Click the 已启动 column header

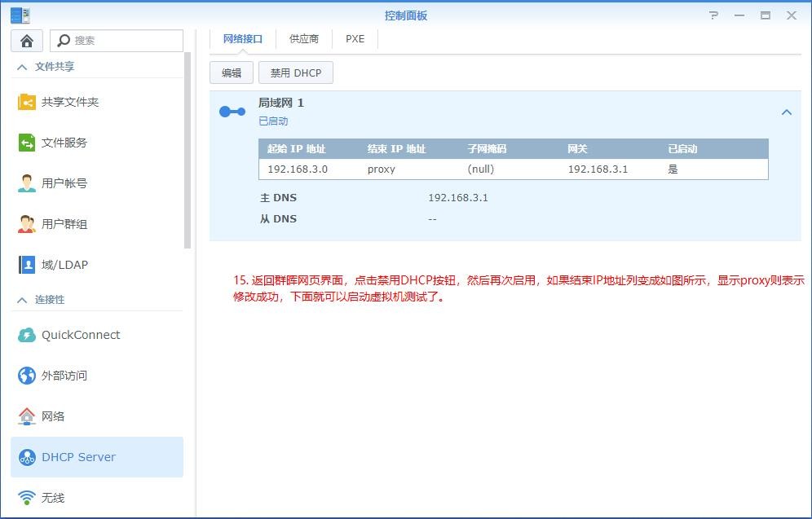682,149
